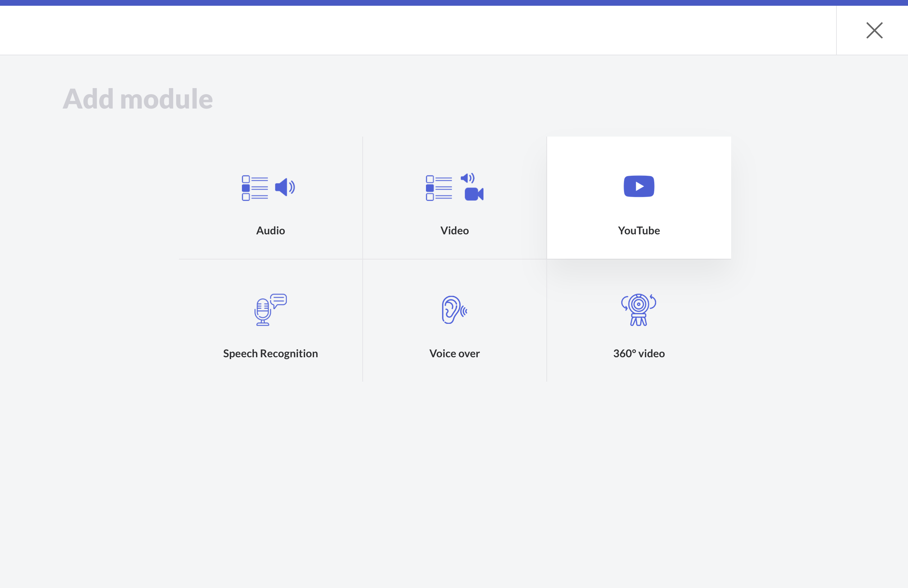The width and height of the screenshot is (908, 588).
Task: Click the video camera icon in Video tile
Action: pyautogui.click(x=474, y=194)
